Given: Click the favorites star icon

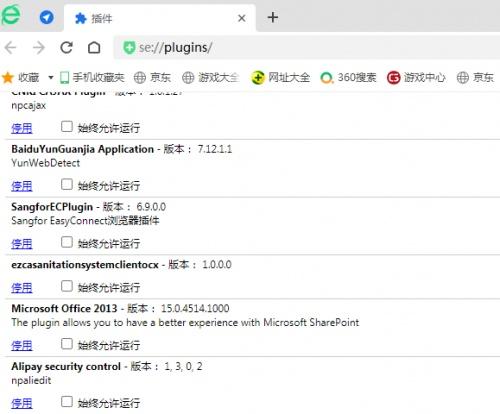Looking at the screenshot, I should 8,78.
